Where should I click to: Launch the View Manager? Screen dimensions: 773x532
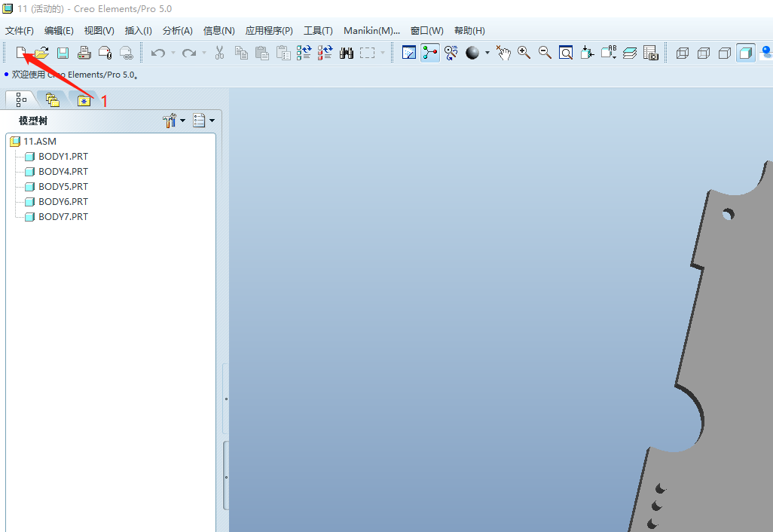651,53
